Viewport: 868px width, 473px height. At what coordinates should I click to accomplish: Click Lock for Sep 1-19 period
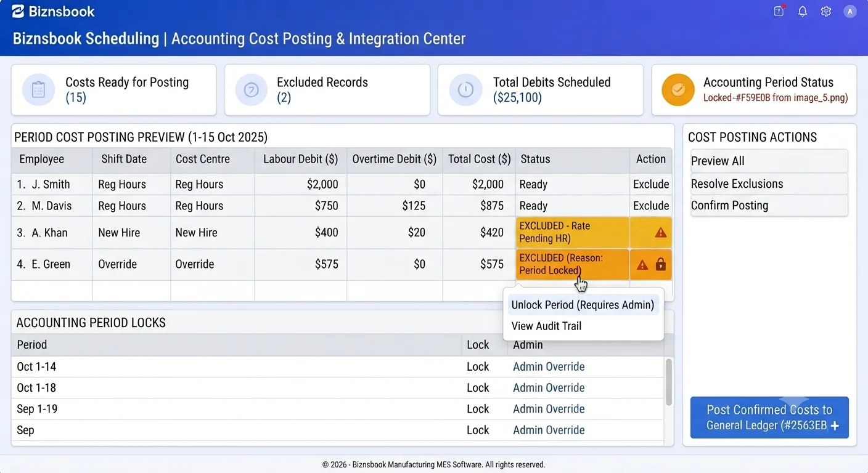click(x=478, y=409)
